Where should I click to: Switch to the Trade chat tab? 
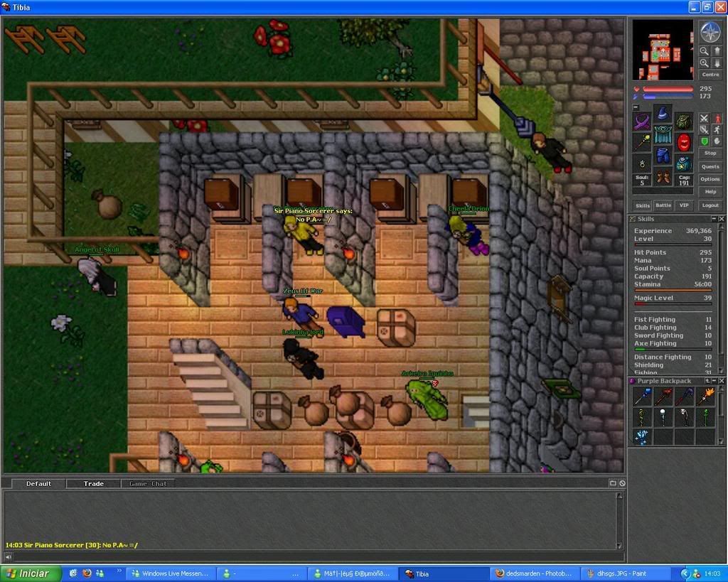point(94,484)
